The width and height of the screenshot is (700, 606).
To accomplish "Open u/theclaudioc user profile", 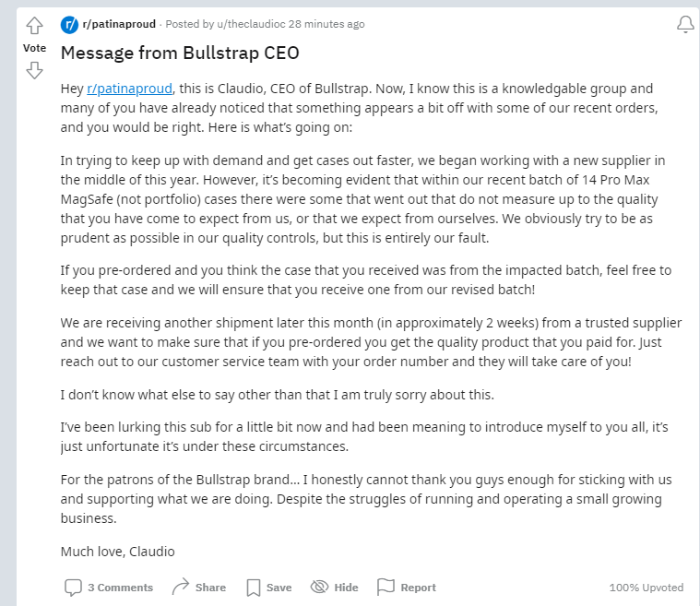I will point(245,24).
